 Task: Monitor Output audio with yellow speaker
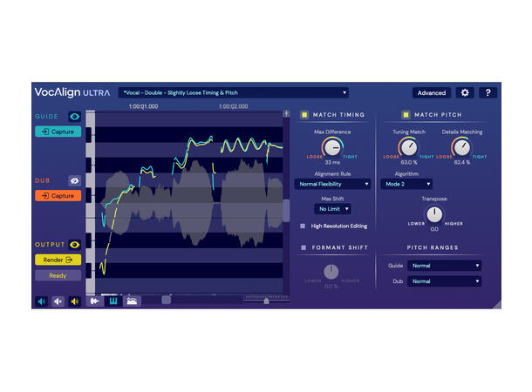pos(75,301)
